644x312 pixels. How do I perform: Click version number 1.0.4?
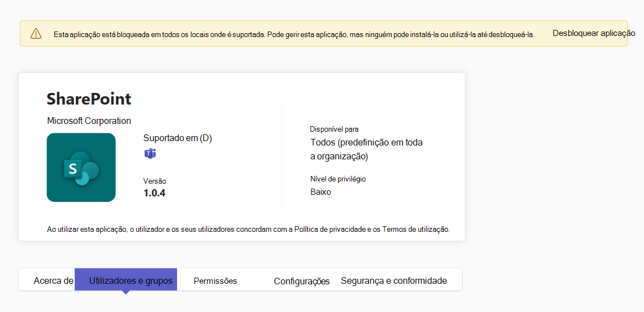point(154,193)
